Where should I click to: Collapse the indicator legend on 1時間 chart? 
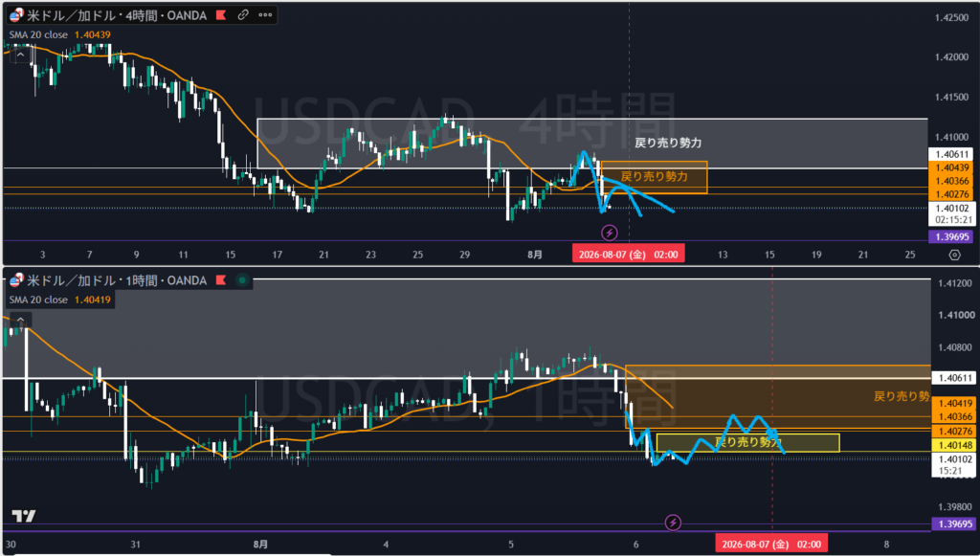click(x=20, y=320)
